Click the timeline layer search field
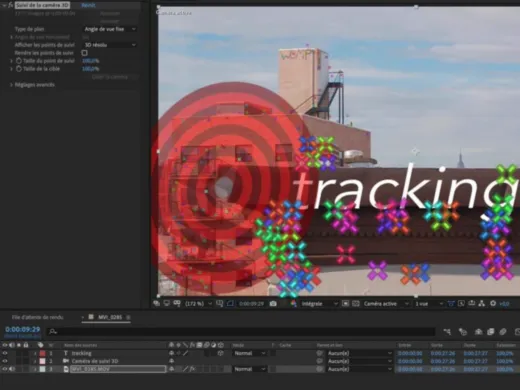520x390 pixels. click(242, 331)
